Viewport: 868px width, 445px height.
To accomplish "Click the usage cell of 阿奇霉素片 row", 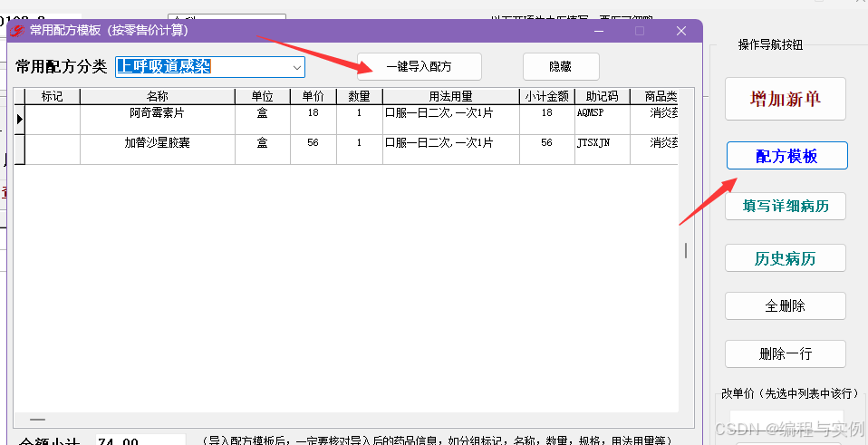I will tap(451, 120).
